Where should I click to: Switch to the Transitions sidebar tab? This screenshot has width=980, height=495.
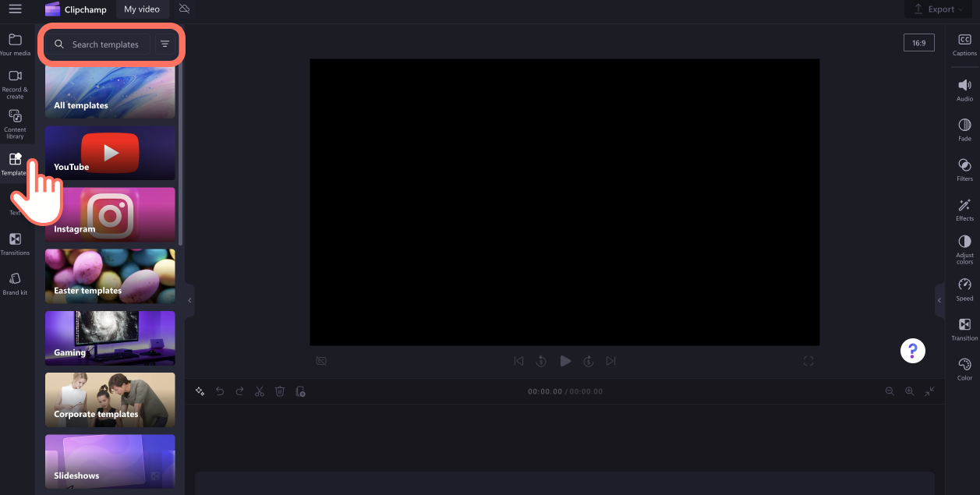coord(15,244)
